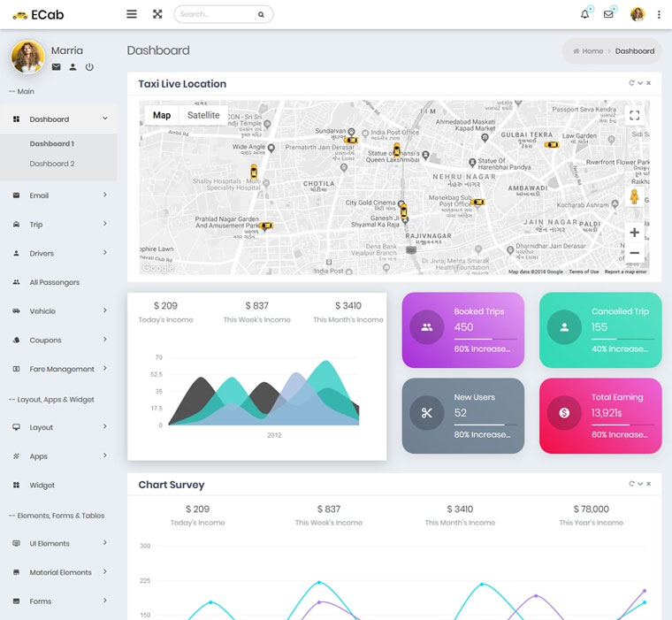Open Dashboard 2 from the sidebar

(52, 164)
